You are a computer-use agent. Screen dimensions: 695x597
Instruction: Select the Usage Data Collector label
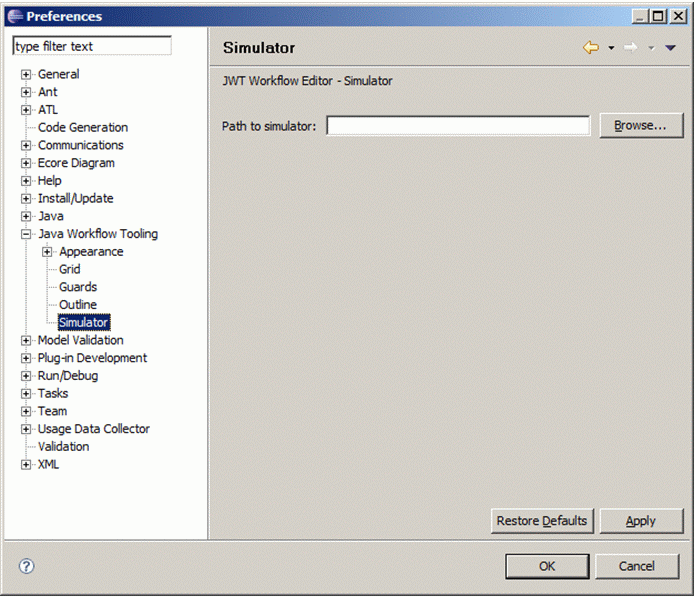tap(94, 429)
